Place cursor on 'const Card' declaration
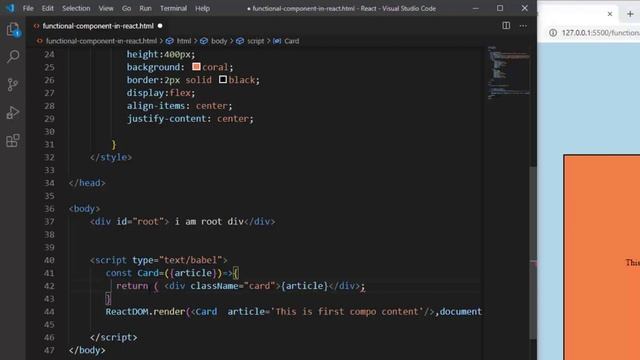 coord(132,273)
